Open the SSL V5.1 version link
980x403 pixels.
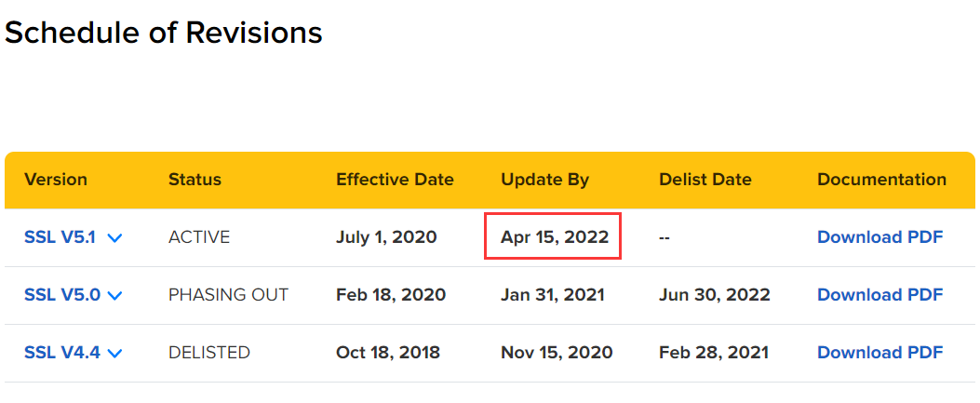(60, 237)
